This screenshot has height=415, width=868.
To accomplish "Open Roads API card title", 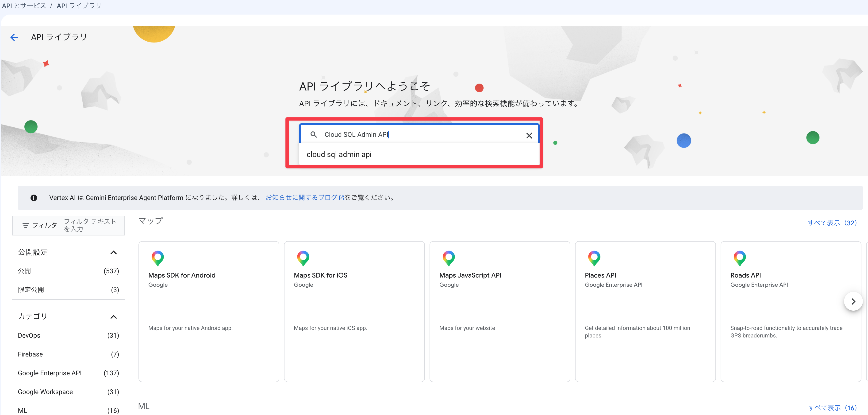I will [745, 275].
